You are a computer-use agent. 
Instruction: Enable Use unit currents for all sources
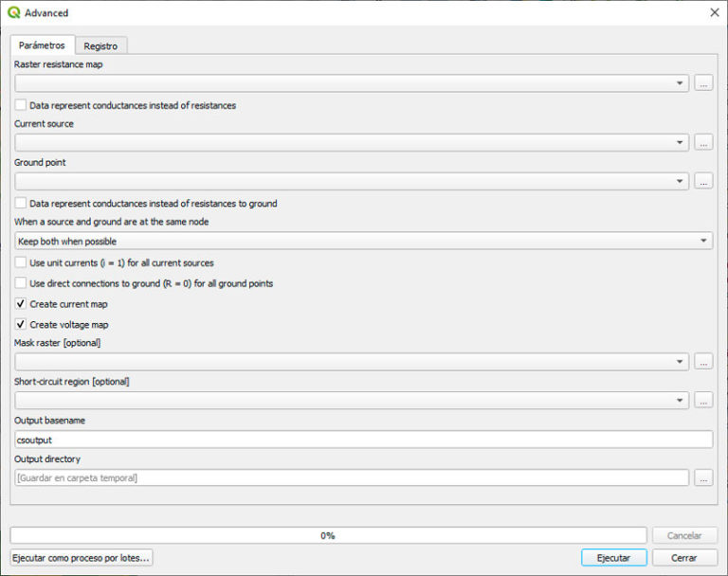coord(21,262)
